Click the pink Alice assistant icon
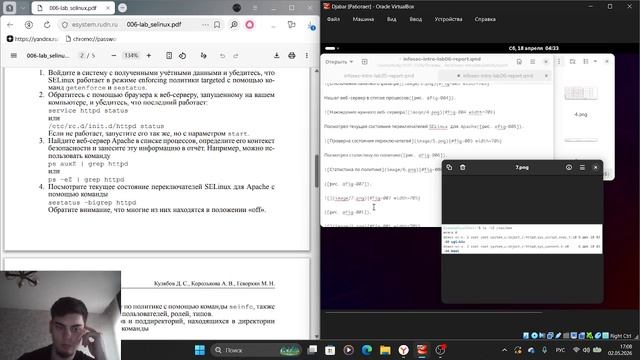Viewport: 640px width, 360px height. pos(250,25)
